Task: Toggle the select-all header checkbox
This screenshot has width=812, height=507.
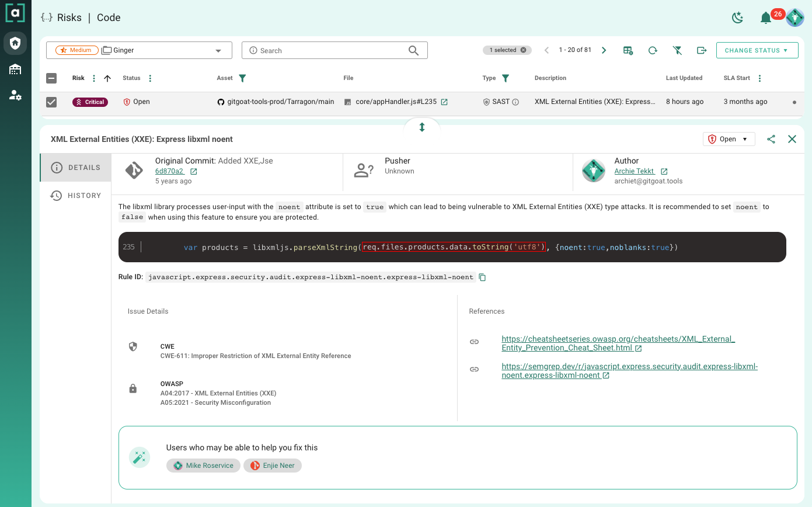Action: [x=51, y=78]
